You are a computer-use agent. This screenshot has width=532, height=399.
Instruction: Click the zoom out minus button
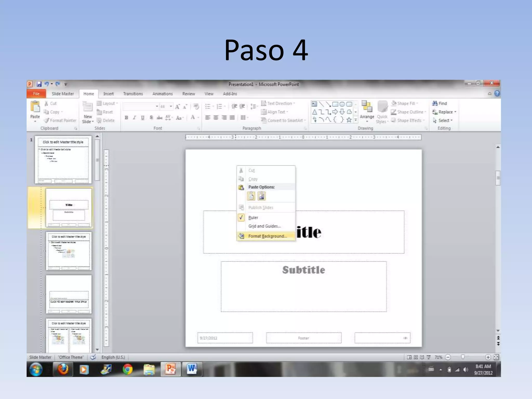pyautogui.click(x=448, y=357)
